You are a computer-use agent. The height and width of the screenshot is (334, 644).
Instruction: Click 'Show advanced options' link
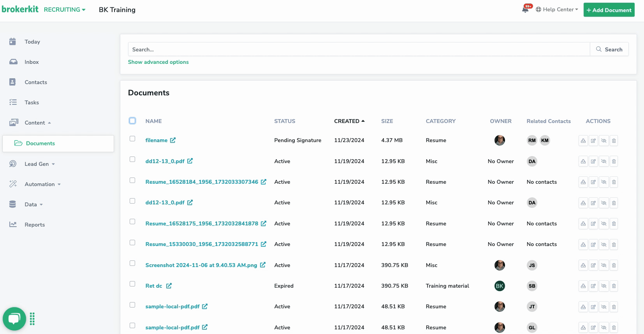pos(158,62)
